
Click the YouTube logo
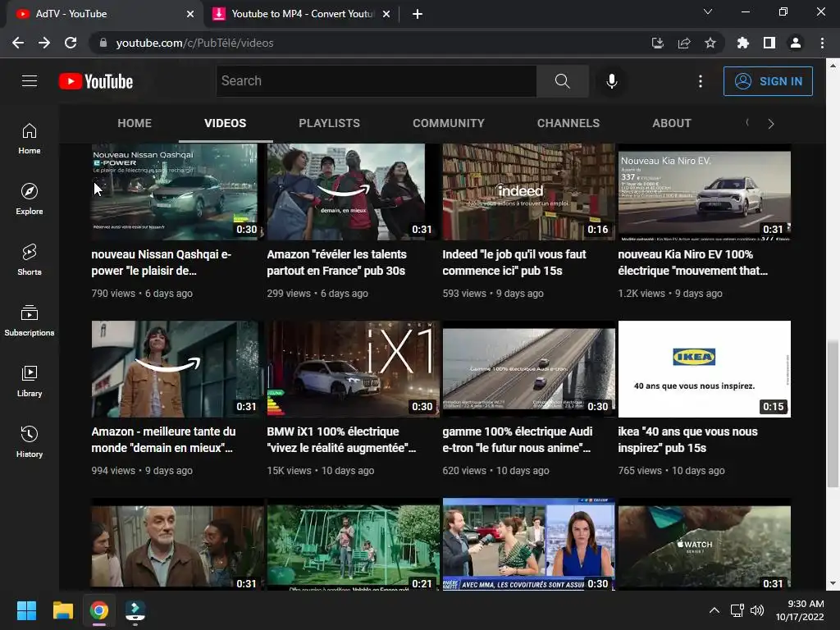click(x=96, y=81)
